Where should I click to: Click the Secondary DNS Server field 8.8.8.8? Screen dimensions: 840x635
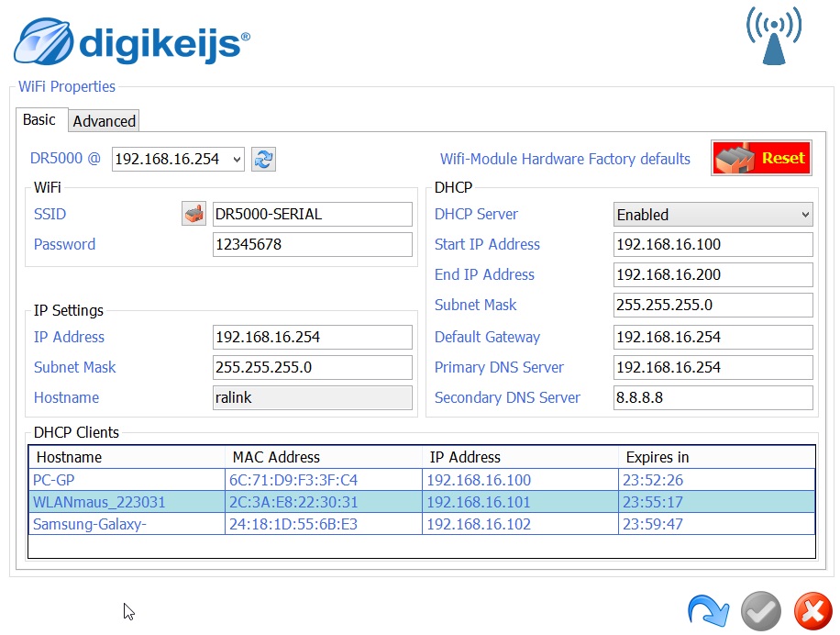(x=713, y=397)
